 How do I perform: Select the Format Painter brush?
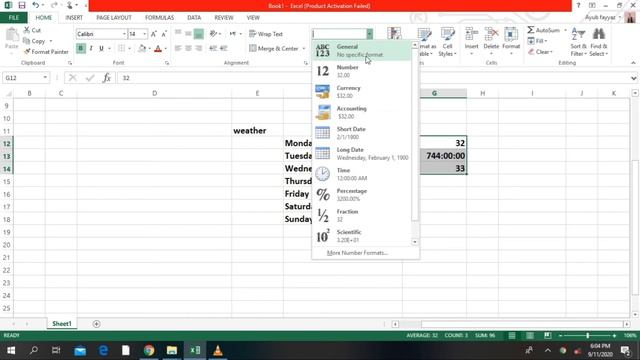pyautogui.click(x=27, y=52)
